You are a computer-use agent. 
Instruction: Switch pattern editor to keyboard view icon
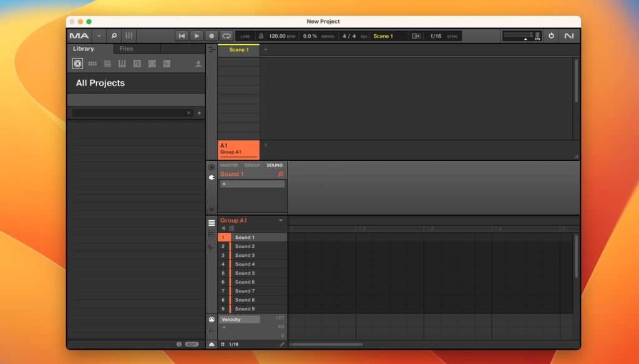click(x=232, y=228)
